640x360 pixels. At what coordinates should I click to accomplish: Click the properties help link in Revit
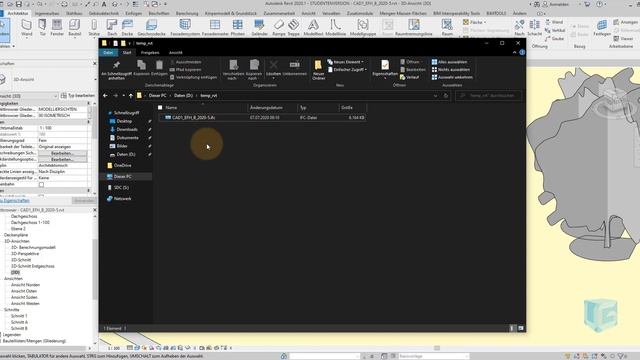coord(15,200)
